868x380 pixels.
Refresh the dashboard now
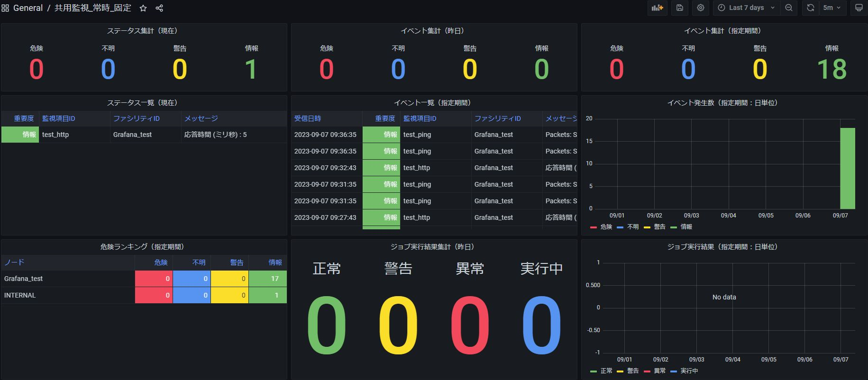(811, 8)
